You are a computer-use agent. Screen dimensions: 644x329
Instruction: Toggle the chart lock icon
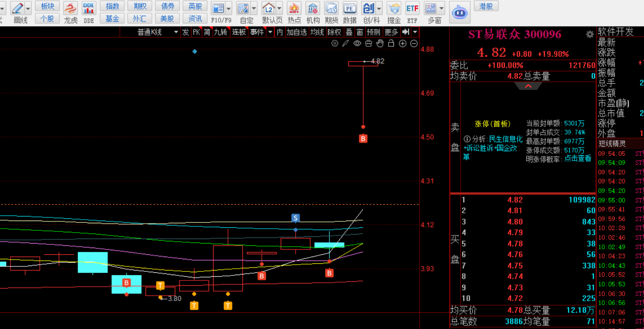pyautogui.click(x=391, y=43)
